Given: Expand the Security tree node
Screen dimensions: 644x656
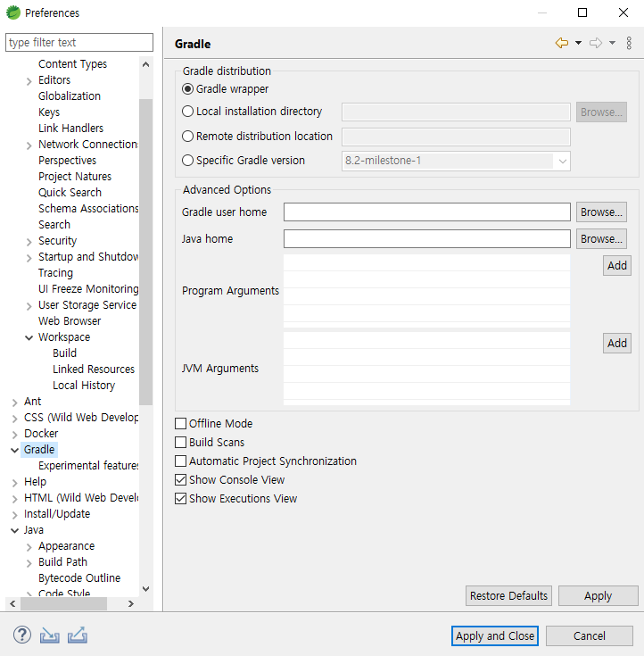Looking at the screenshot, I should [29, 242].
